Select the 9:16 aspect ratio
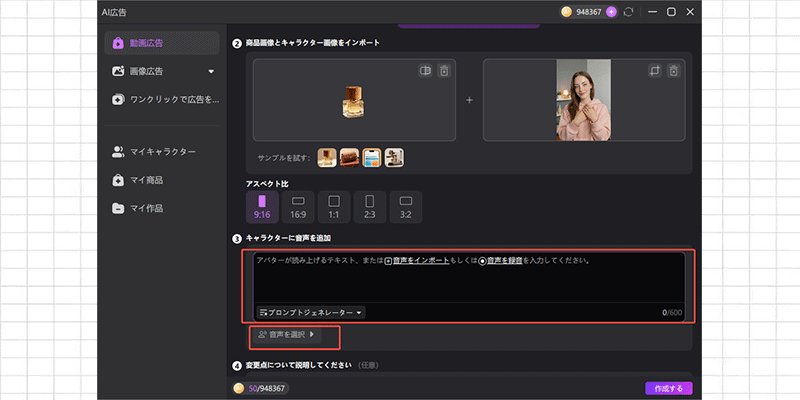This screenshot has height=400, width=800. tap(262, 207)
